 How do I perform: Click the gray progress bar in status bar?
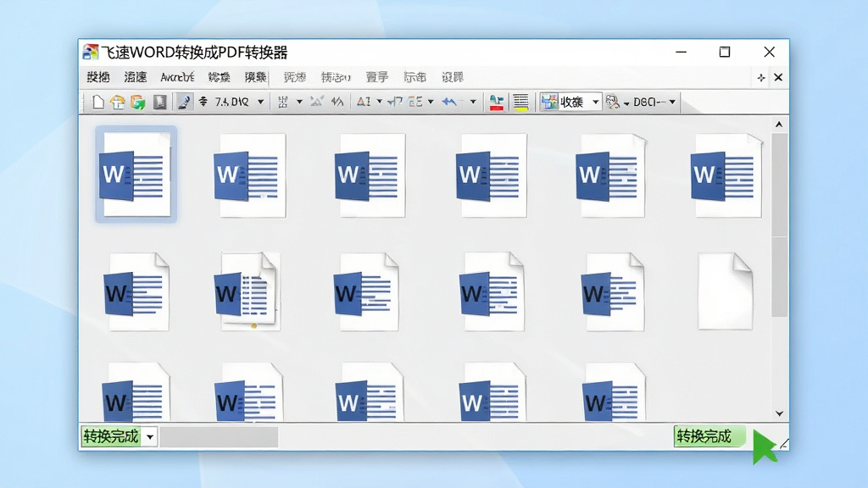point(220,437)
